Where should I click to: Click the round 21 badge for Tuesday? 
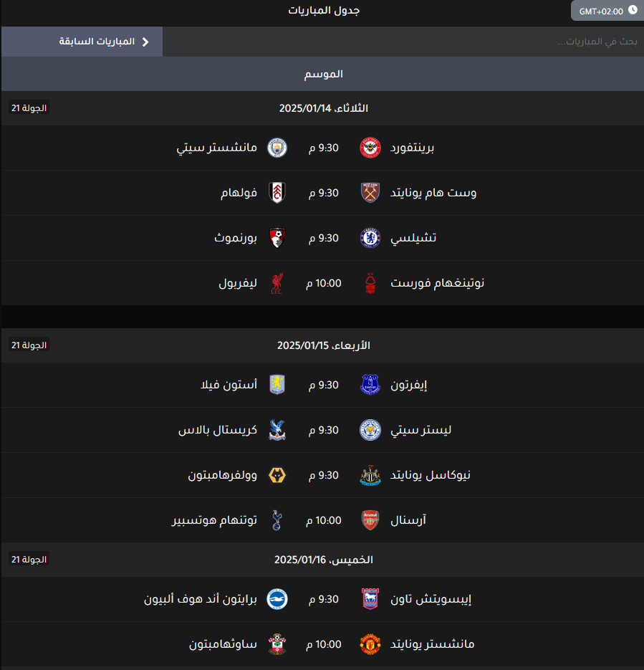tap(29, 107)
